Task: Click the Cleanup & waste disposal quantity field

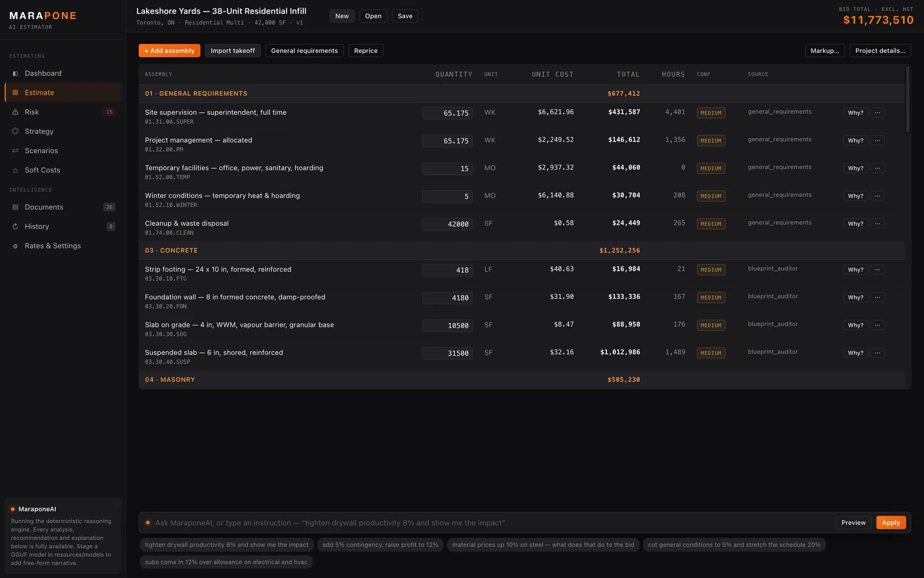Action: 448,224
